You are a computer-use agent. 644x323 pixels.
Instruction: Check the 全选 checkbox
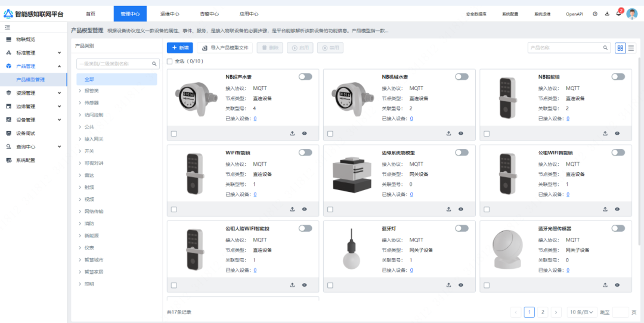[169, 61]
